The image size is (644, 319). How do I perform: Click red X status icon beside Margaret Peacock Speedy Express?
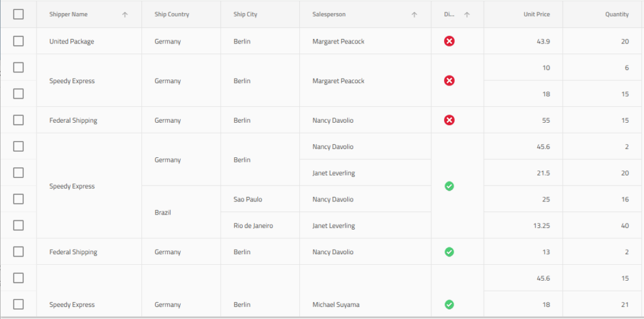449,81
